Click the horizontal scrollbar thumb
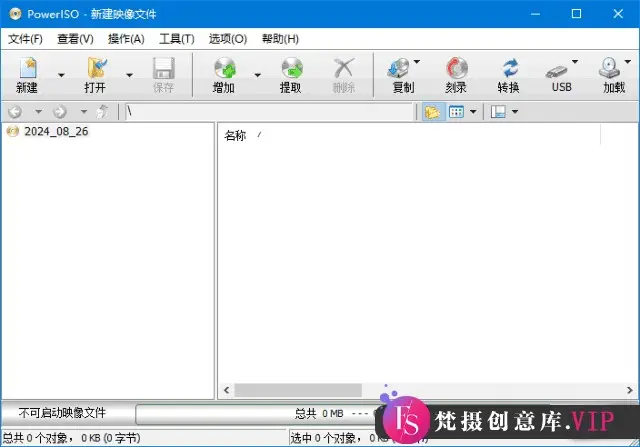 [x=298, y=390]
